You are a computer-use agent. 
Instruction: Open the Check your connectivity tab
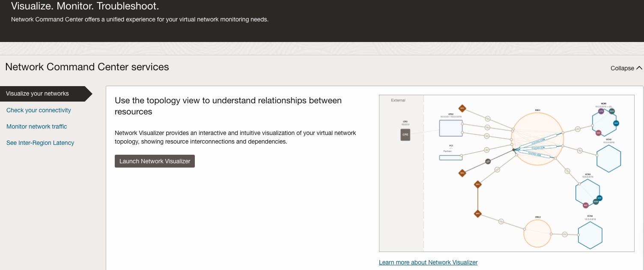click(39, 110)
